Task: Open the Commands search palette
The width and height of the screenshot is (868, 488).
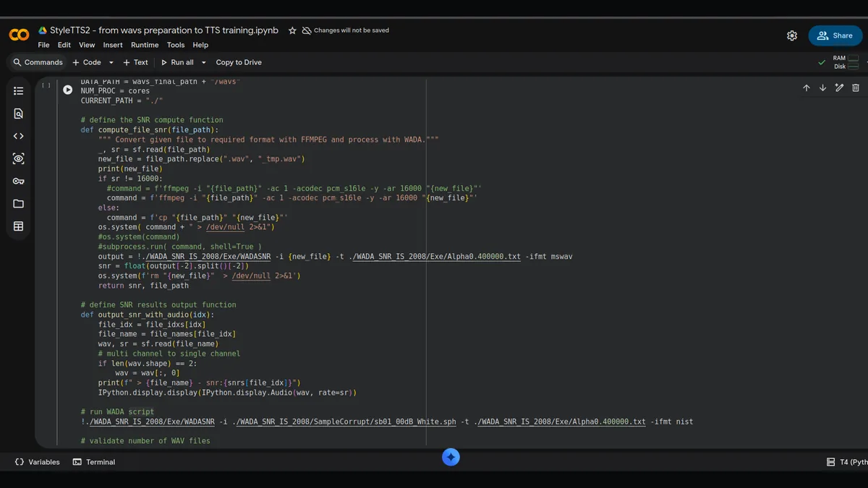Action: point(38,62)
